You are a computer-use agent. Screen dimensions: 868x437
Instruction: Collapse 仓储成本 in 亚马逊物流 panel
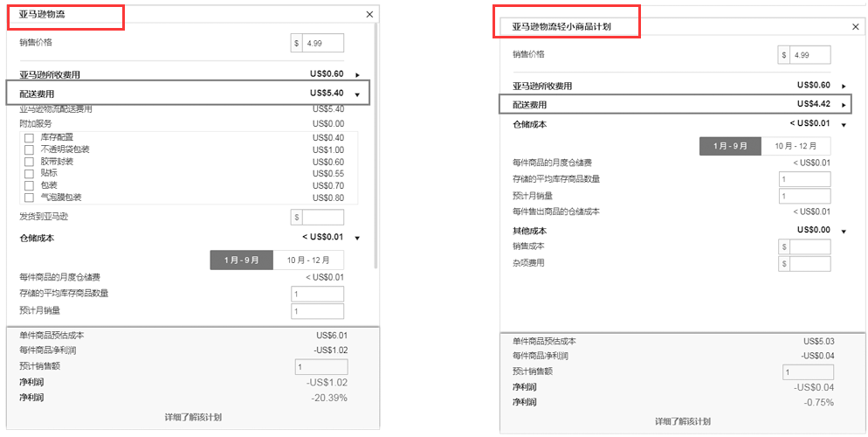[358, 238]
